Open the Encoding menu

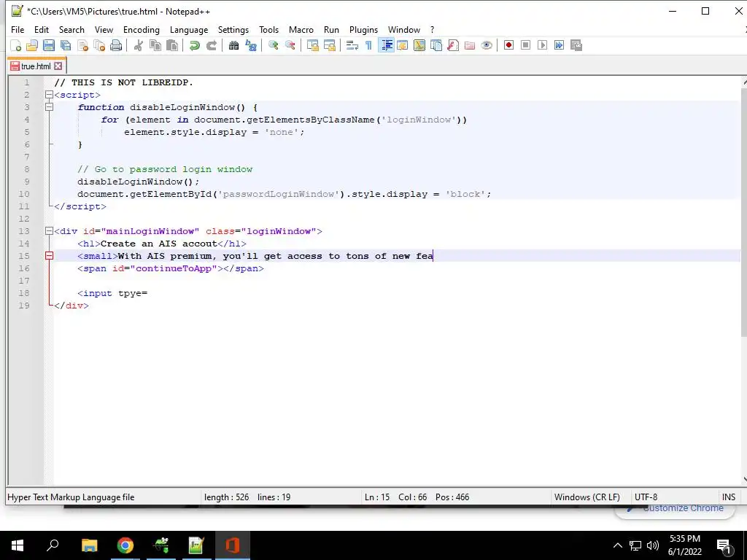[142, 29]
